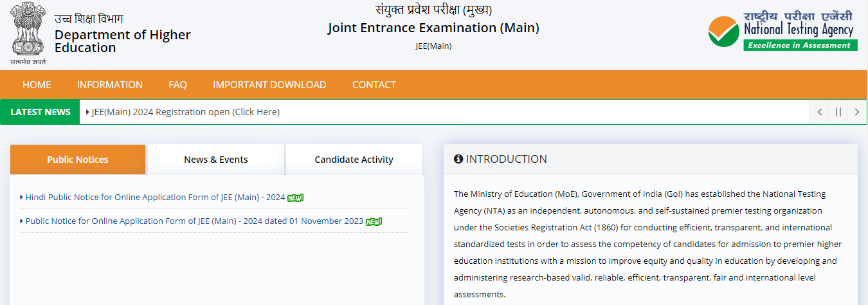Click NEW badge next to Hindi Public Notice
The height and width of the screenshot is (305, 868).
(295, 198)
